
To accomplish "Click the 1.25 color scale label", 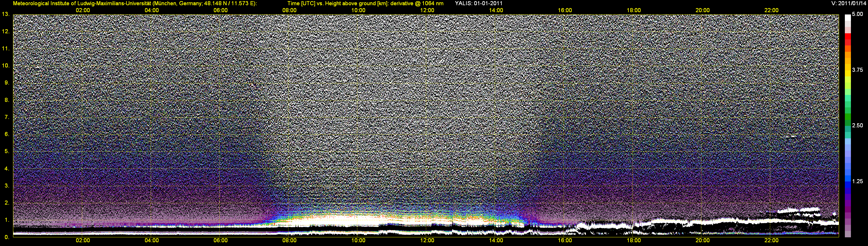I will click(857, 181).
